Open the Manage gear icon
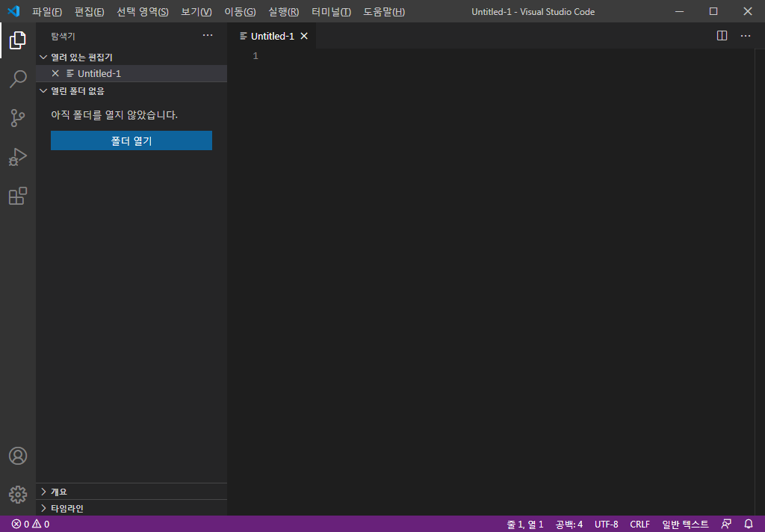The width and height of the screenshot is (765, 532). click(18, 495)
